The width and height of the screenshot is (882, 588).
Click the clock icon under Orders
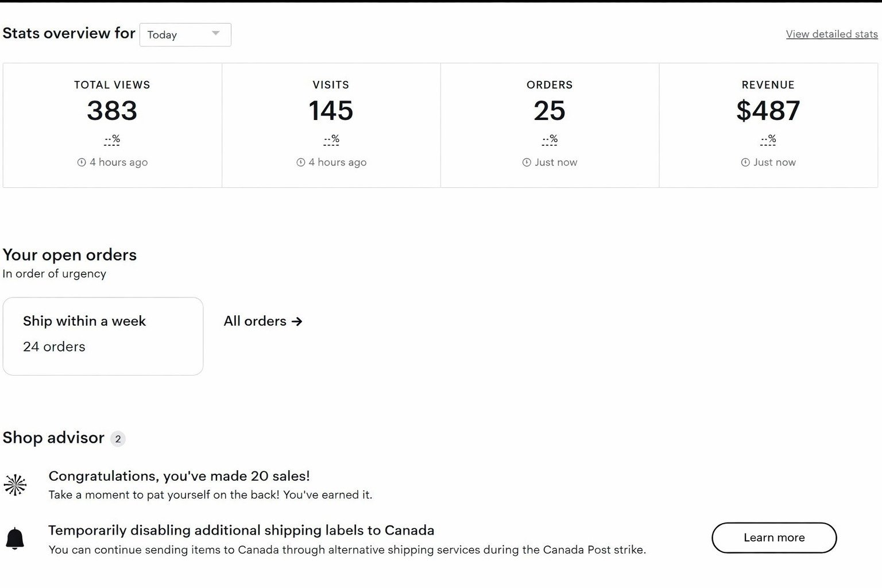527,163
